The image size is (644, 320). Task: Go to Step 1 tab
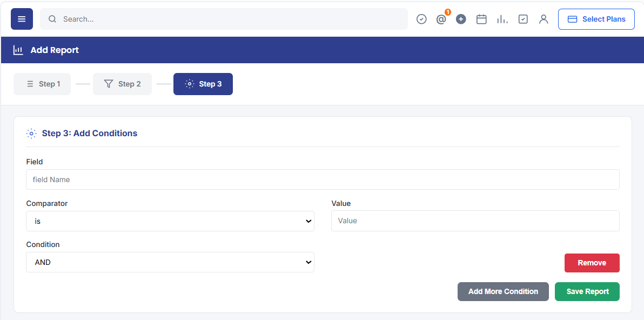click(42, 84)
